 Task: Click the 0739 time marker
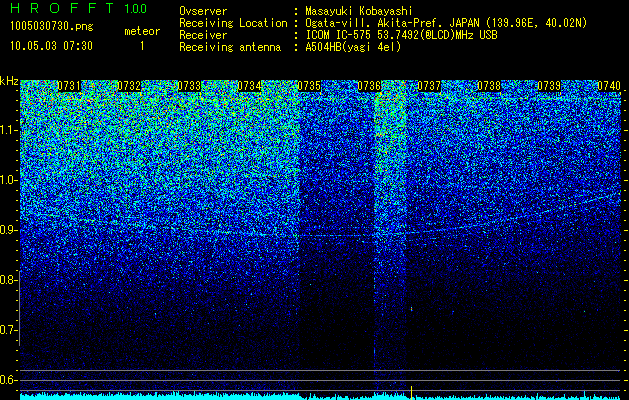(x=549, y=86)
